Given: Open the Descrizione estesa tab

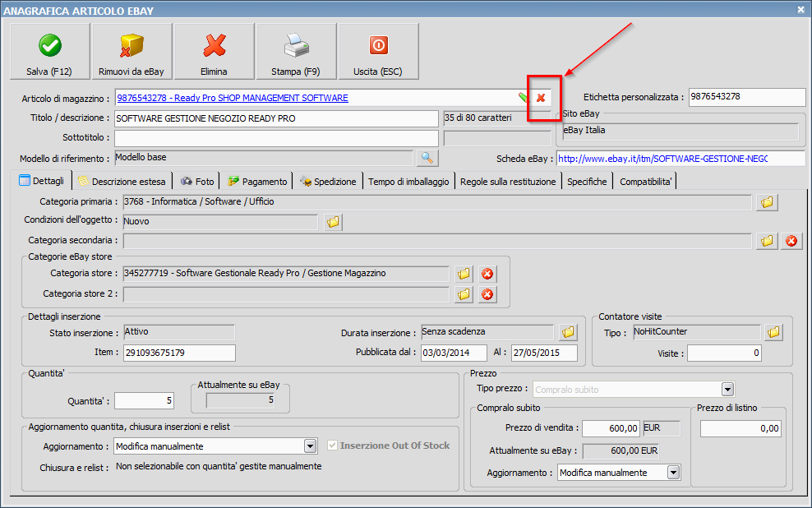Looking at the screenshot, I should (122, 181).
